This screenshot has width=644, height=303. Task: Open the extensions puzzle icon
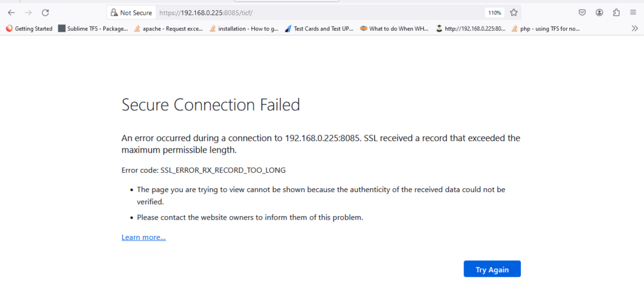pos(616,13)
